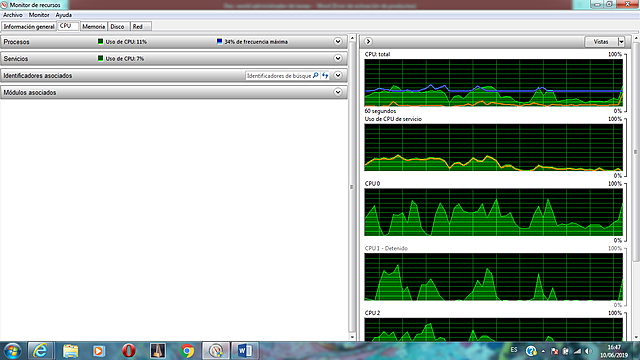The height and width of the screenshot is (360, 640).
Task: Click the ES language indicator
Action: point(514,350)
